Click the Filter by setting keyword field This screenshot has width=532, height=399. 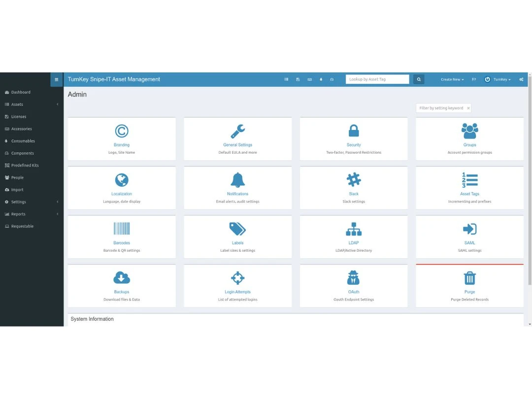point(441,108)
